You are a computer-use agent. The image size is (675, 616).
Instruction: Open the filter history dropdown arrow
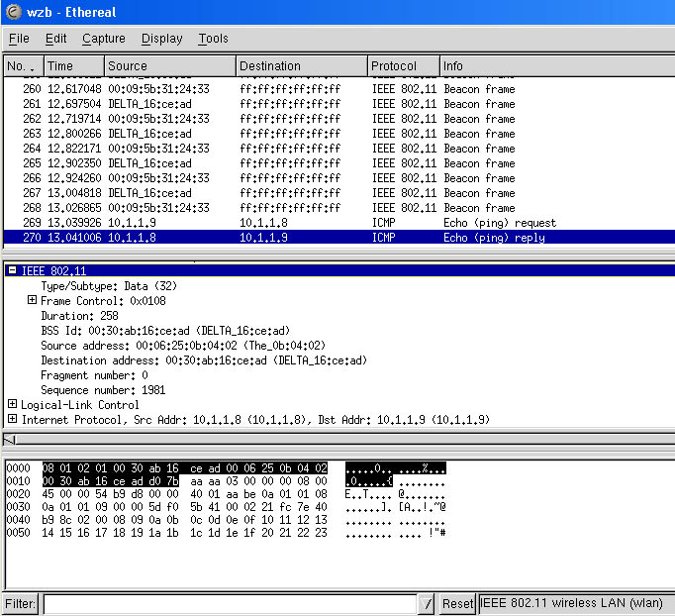click(427, 603)
